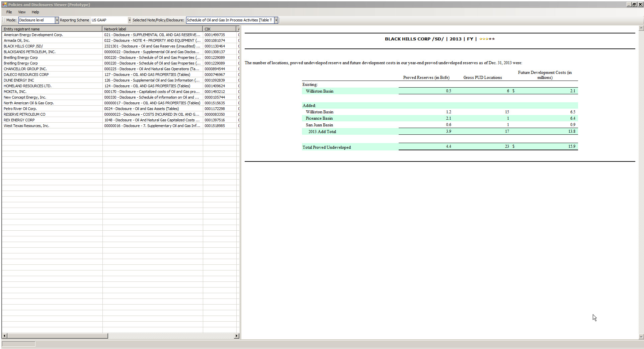Open the View menu

(x=22, y=12)
